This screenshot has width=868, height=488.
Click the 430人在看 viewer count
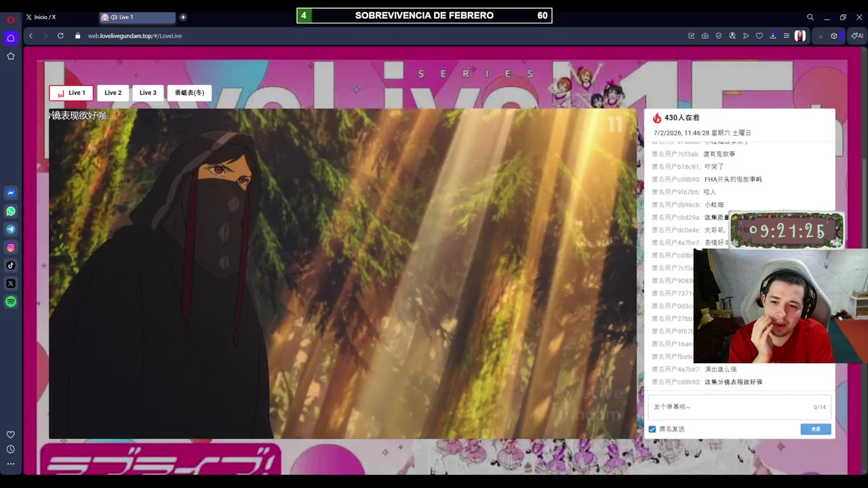[682, 118]
